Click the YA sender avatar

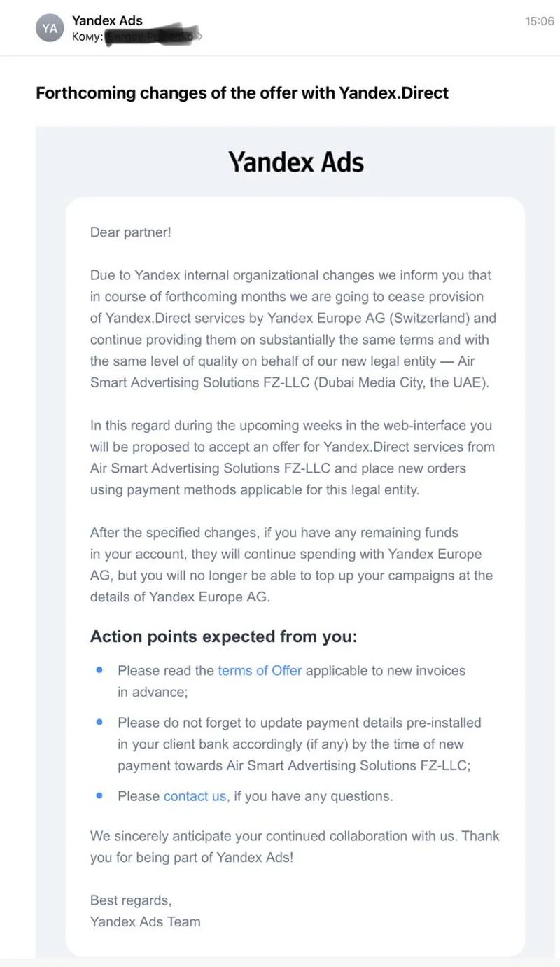(50, 28)
